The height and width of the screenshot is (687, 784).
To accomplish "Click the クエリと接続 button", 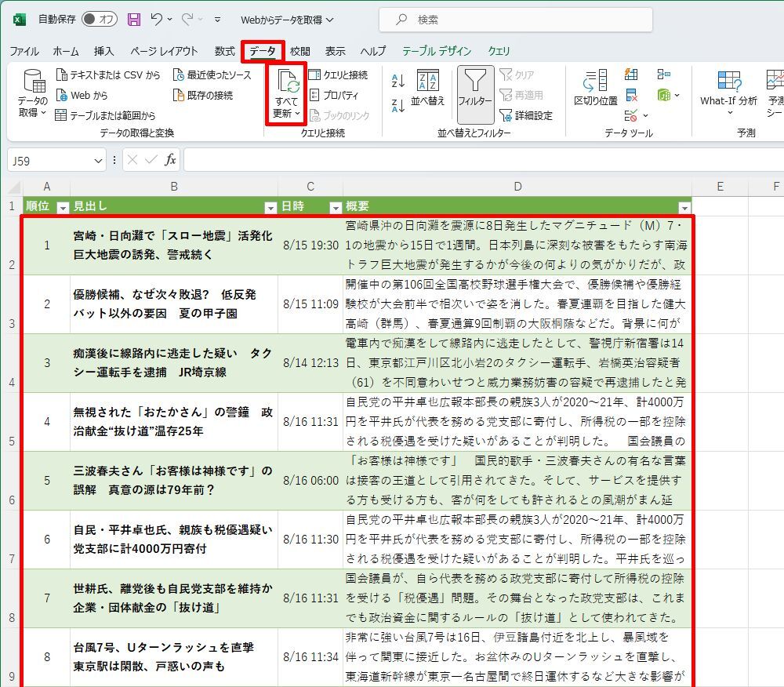I will click(338, 75).
